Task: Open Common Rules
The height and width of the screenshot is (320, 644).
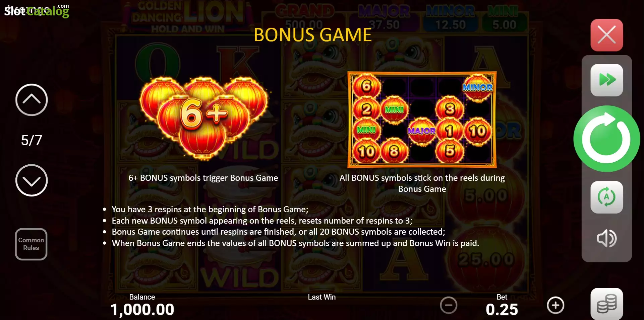Action: [x=31, y=244]
